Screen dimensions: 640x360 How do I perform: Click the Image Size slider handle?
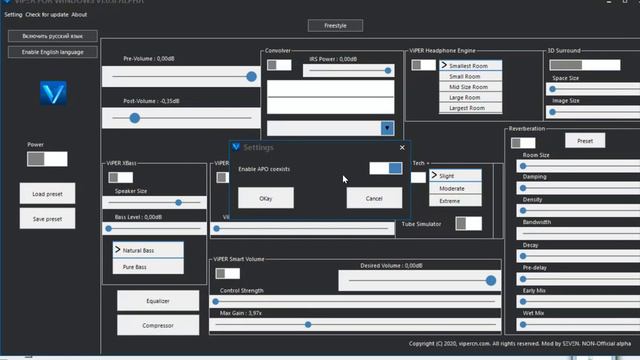(x=553, y=112)
